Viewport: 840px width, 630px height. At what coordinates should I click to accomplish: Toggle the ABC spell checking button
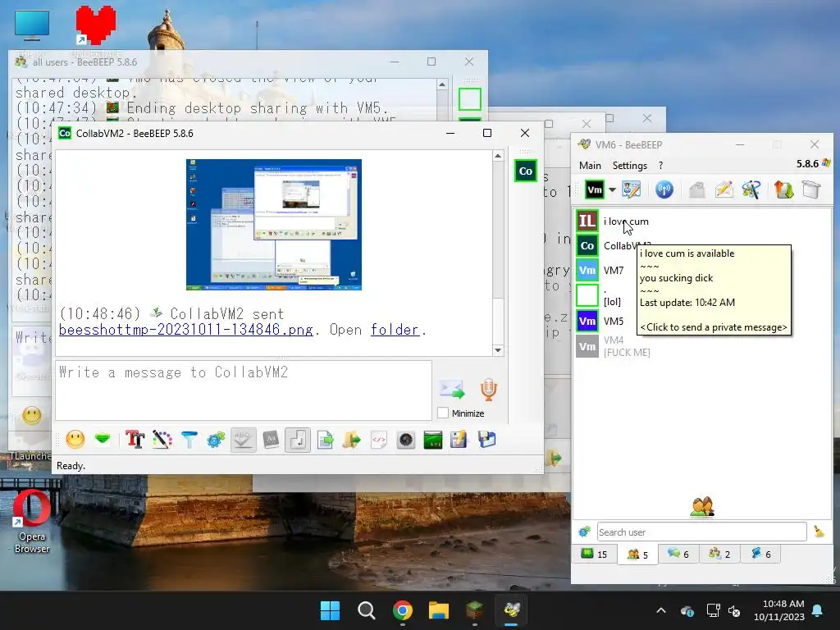[243, 440]
